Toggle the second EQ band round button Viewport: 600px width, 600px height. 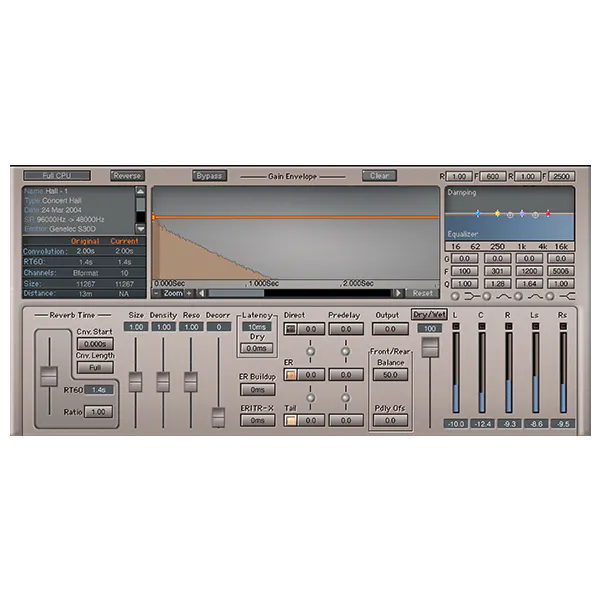point(487,296)
